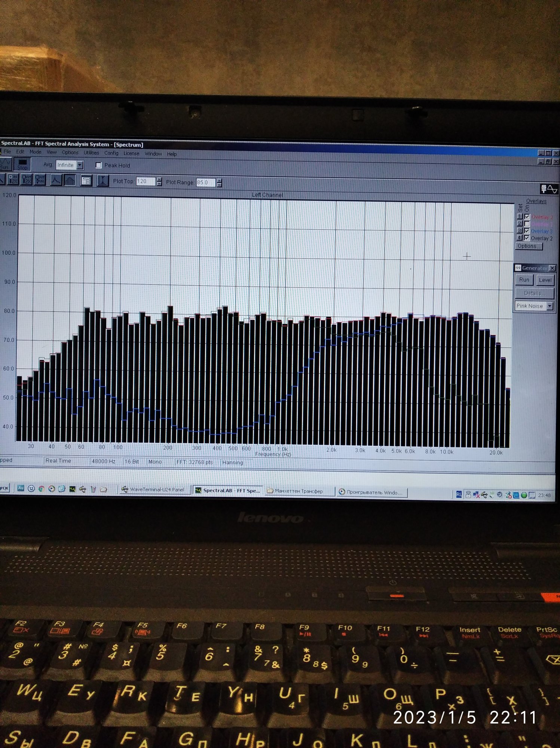Image resolution: width=560 pixels, height=748 pixels.
Task: Click the Hanning window status field
Action: click(237, 463)
